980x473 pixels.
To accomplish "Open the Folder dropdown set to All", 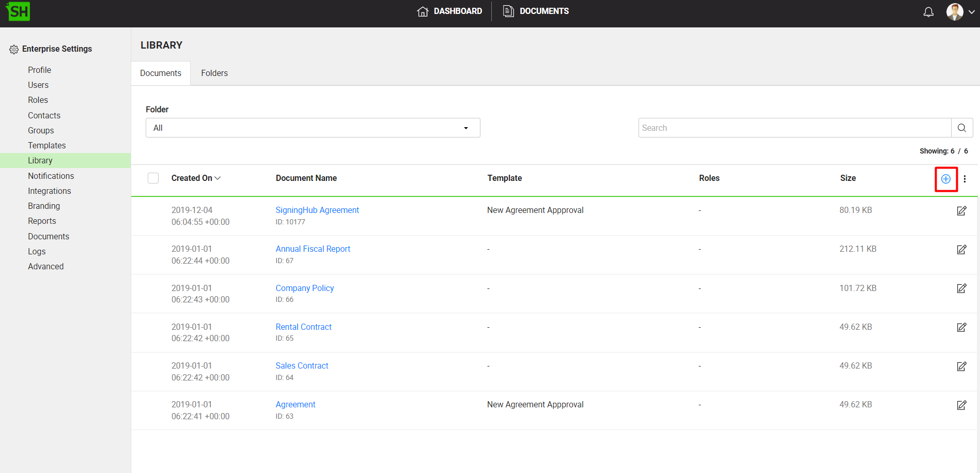I will pyautogui.click(x=313, y=128).
